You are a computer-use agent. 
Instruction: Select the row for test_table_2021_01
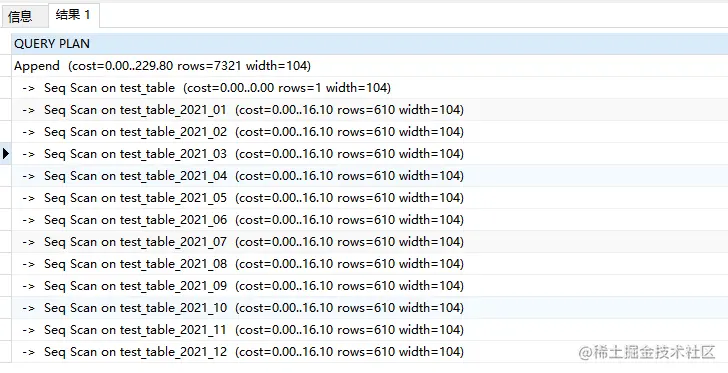pyautogui.click(x=370, y=110)
